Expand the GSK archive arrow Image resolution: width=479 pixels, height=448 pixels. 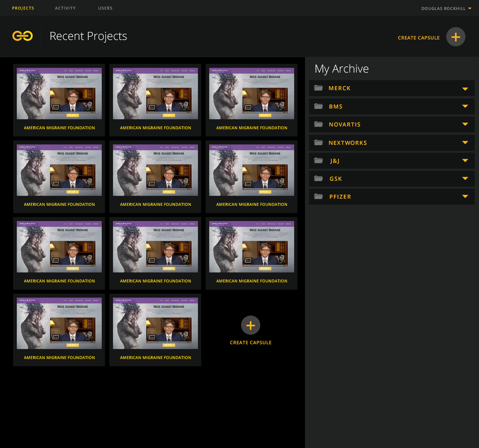click(x=465, y=179)
